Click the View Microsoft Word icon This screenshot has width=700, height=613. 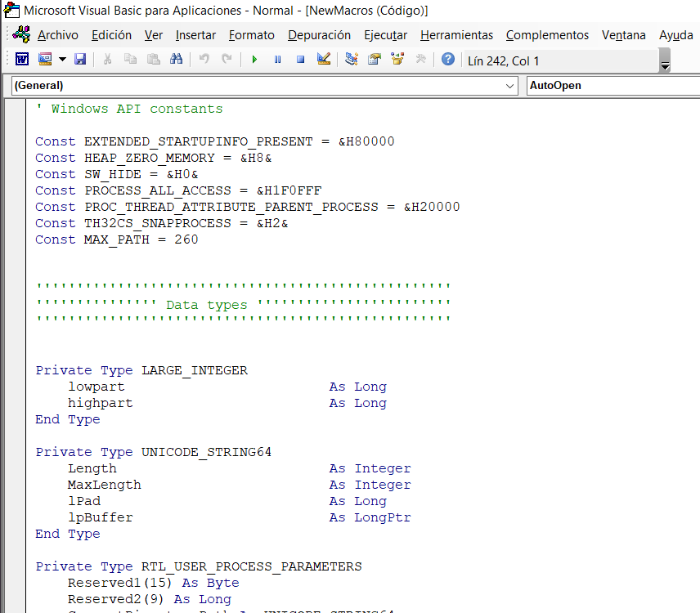[22, 60]
